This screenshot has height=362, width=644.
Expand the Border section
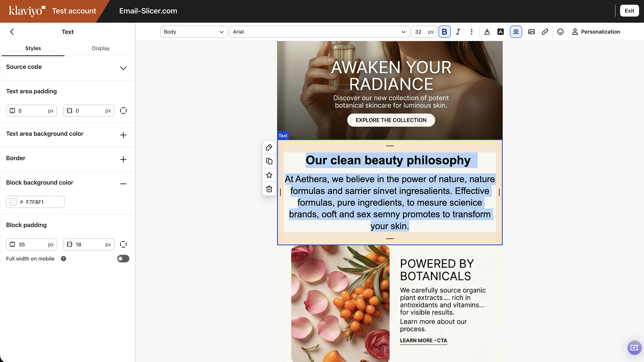tap(123, 159)
